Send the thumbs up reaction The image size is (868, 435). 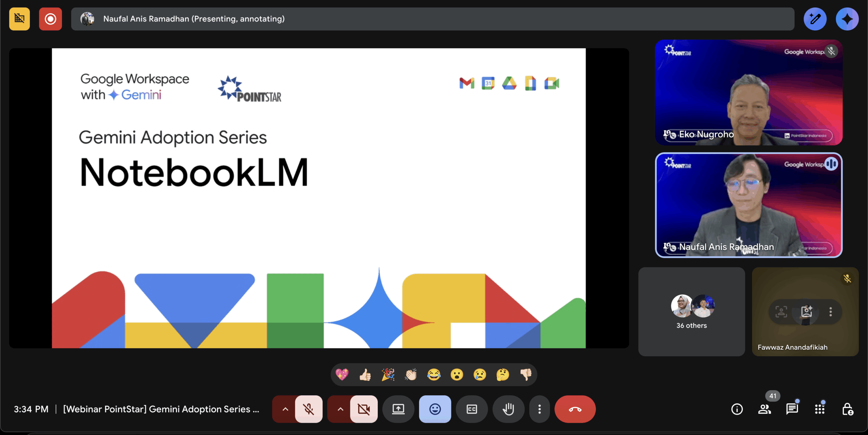365,375
